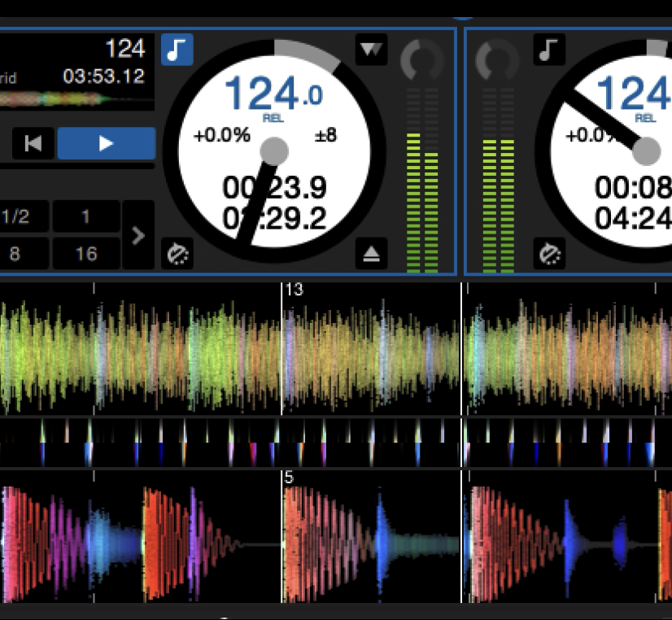The width and height of the screenshot is (672, 620).
Task: Click the left deck gain knob
Action: coord(421,60)
